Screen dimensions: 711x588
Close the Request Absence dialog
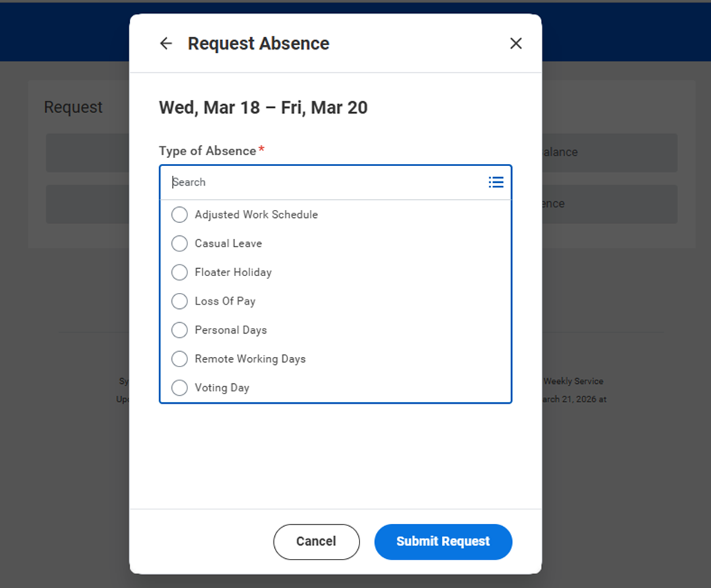click(516, 44)
